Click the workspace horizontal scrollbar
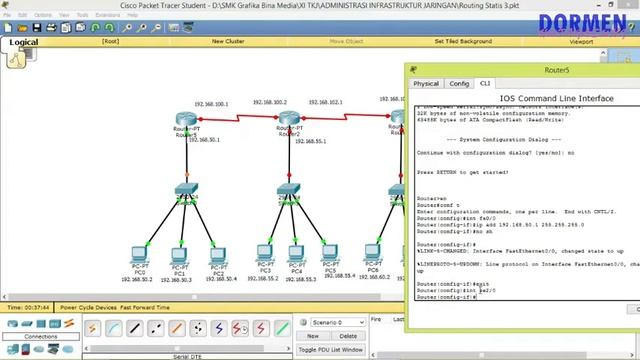 194,297
